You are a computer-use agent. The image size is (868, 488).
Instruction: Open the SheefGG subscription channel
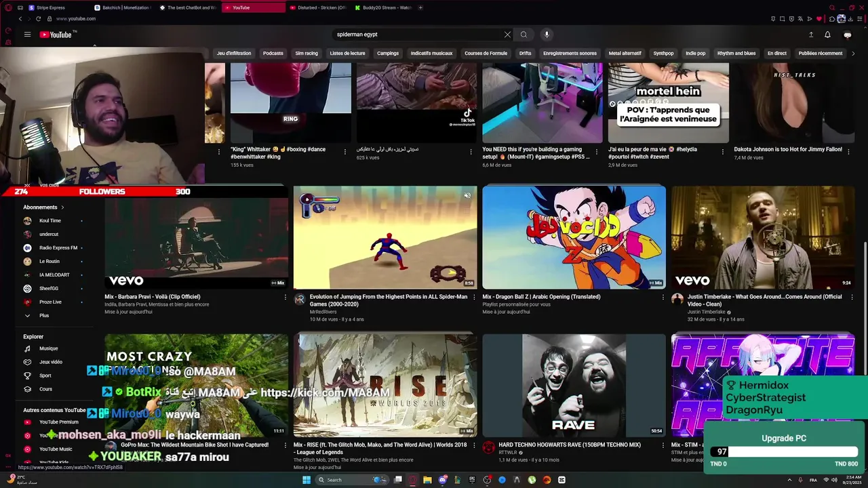pos(49,289)
